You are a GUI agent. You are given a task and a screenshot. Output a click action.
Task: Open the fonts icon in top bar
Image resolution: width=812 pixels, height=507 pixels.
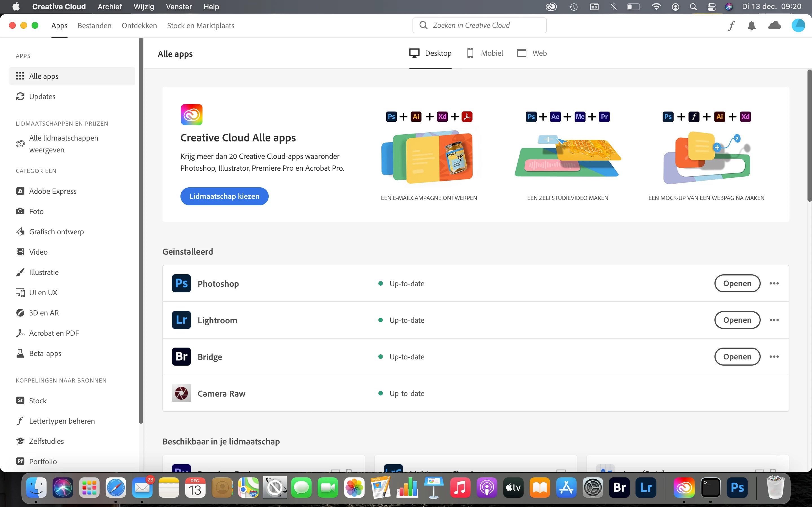731,25
